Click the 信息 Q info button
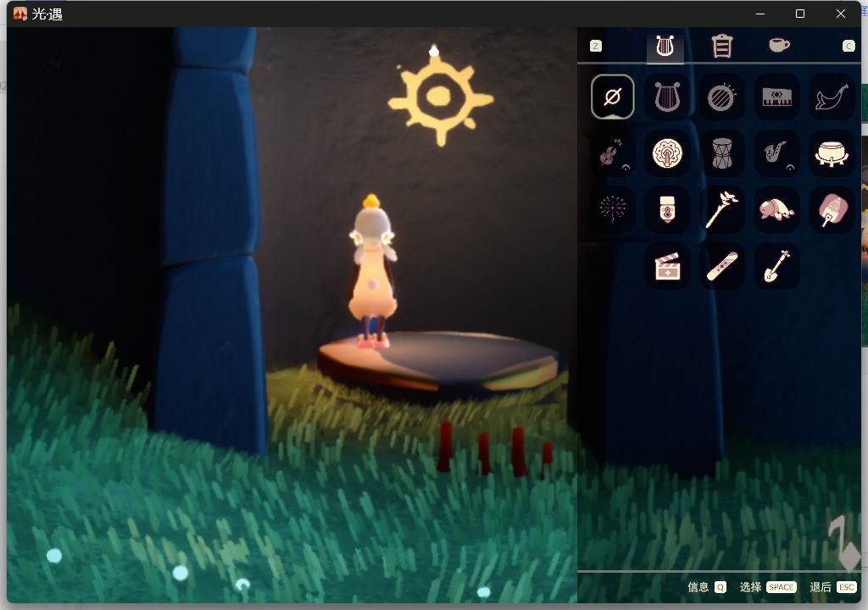 [706, 587]
